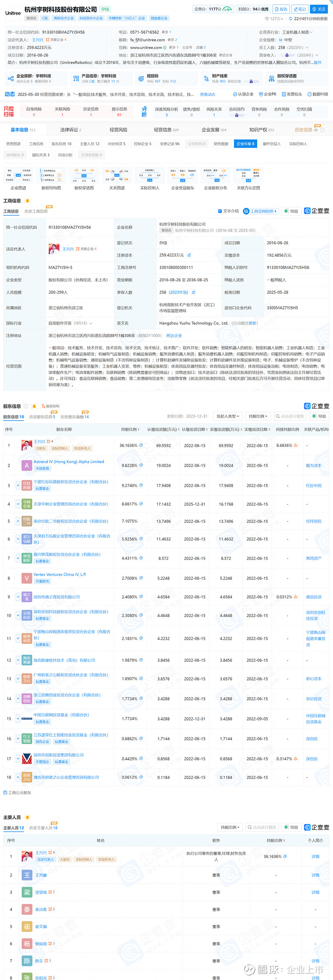Open 企业股权分布 diagram thumbnail
Image resolution: width=333 pixels, height=980 pixels.
click(x=216, y=179)
